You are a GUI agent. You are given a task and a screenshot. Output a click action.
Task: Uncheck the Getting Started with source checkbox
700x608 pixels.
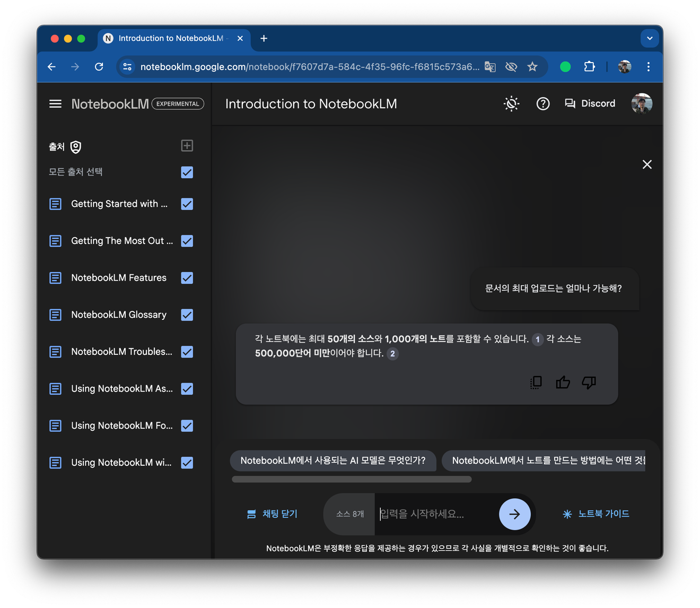click(187, 204)
